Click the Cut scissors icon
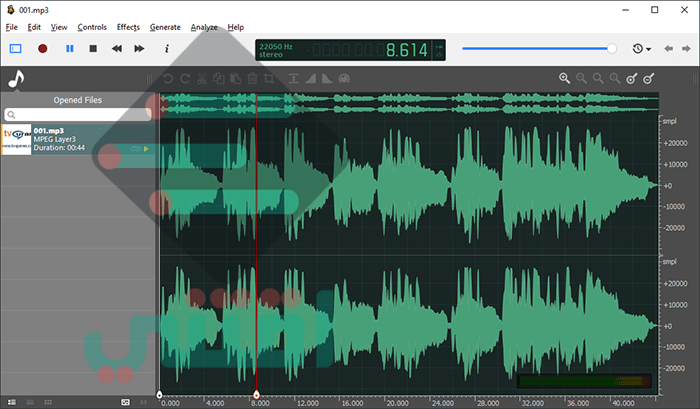The width and height of the screenshot is (700, 409). coord(202,79)
